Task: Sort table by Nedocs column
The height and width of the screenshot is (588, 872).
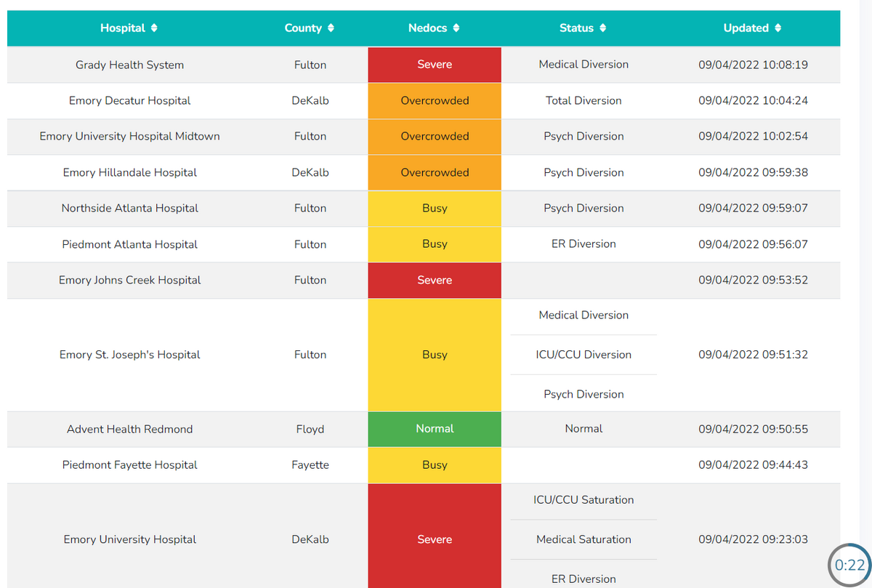Action: [434, 28]
